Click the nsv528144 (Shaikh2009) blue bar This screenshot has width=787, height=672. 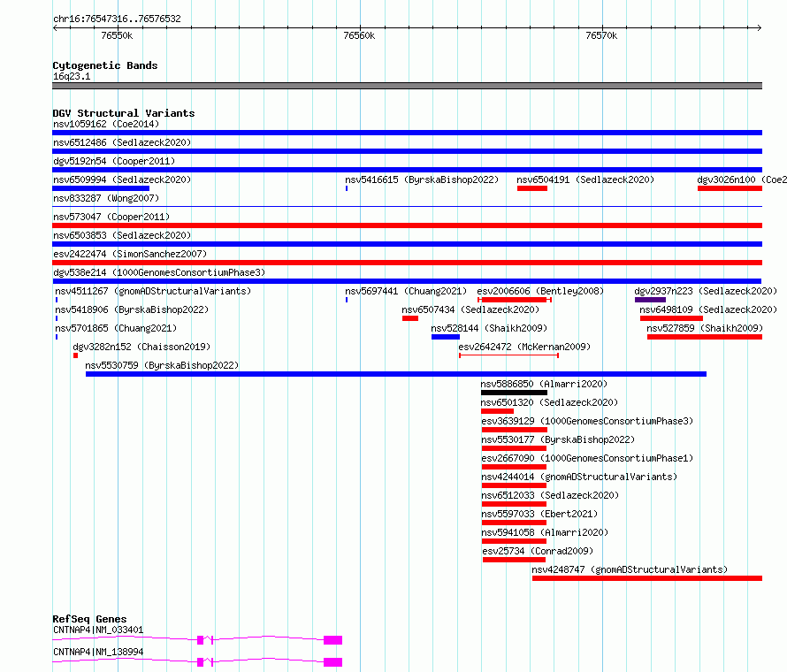445,337
